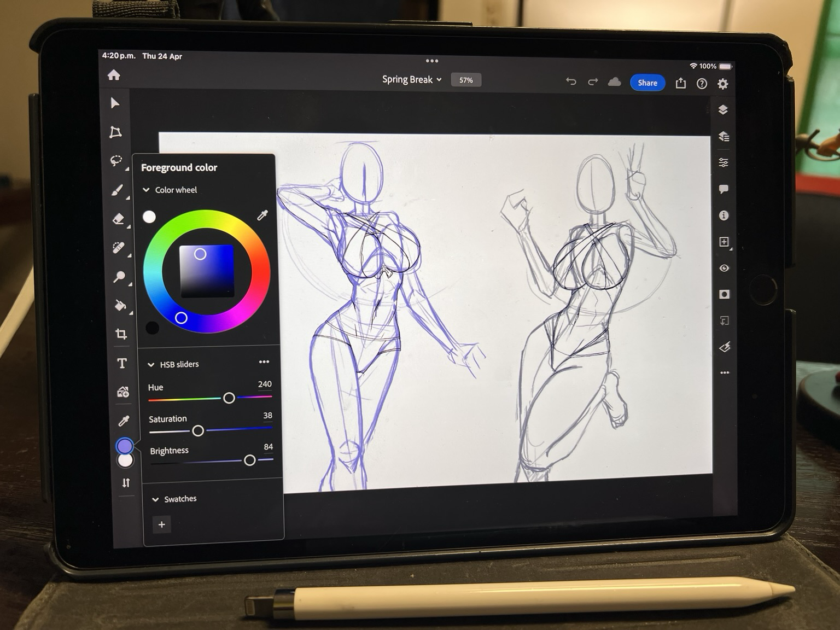Collapse the Color wheel section

pyautogui.click(x=146, y=190)
